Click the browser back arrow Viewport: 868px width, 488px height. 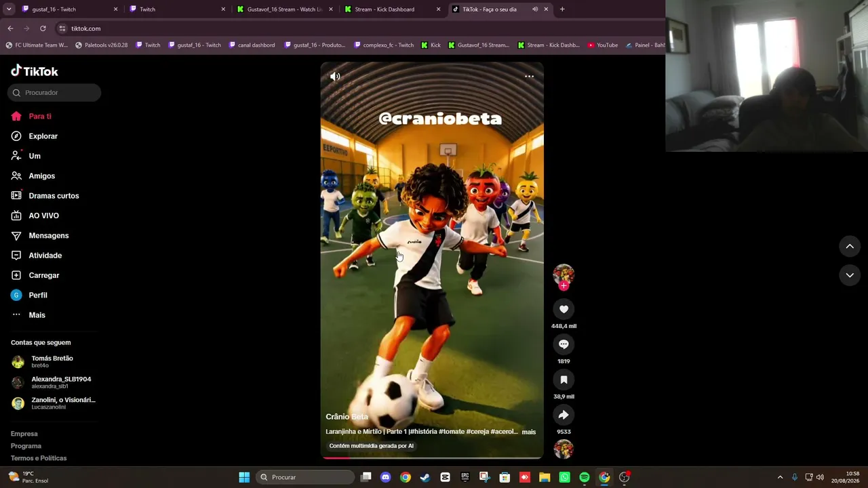coord(10,28)
